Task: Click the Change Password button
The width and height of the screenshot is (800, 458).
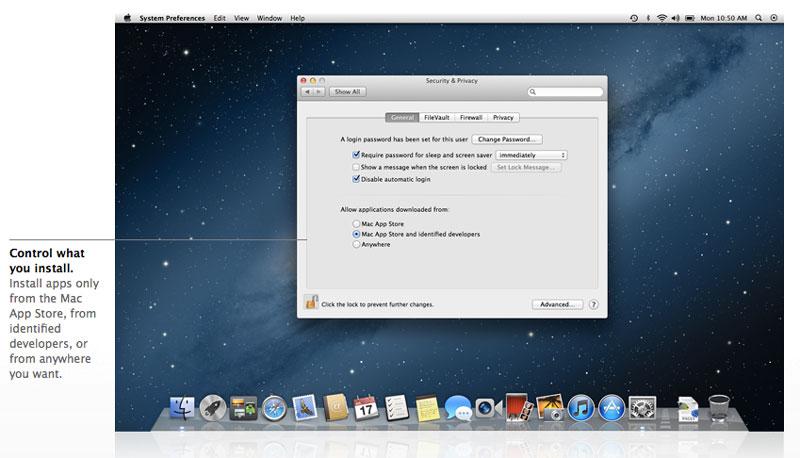Action: tap(507, 139)
